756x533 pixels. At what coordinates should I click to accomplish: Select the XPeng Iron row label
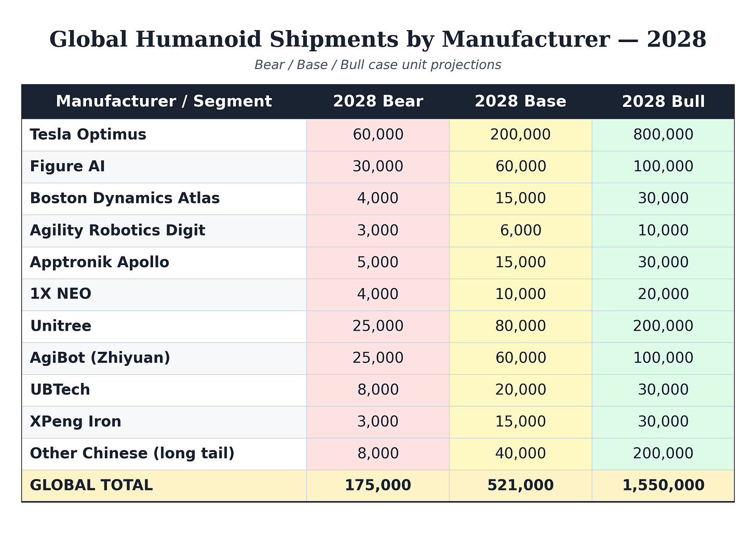(x=76, y=421)
